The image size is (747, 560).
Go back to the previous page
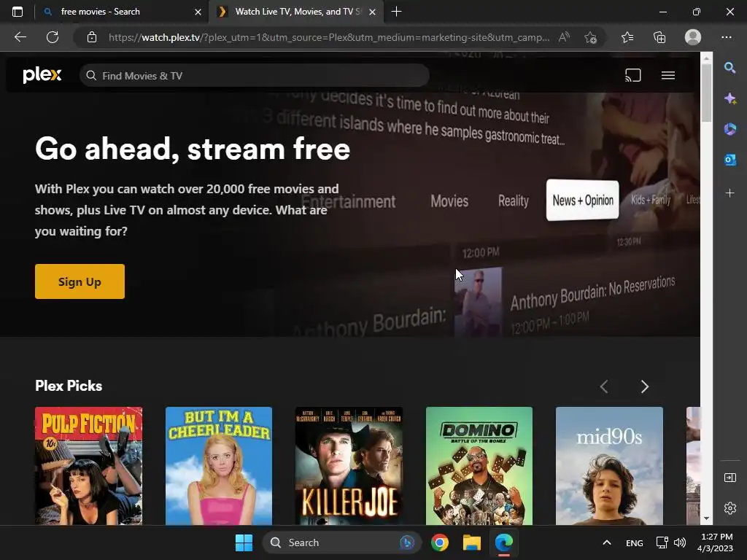tap(20, 37)
